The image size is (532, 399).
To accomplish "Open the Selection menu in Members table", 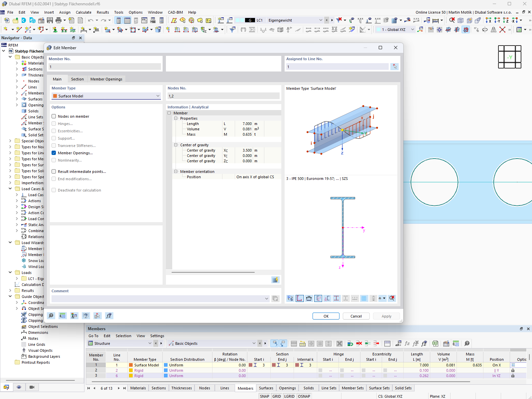I will point(123,336).
